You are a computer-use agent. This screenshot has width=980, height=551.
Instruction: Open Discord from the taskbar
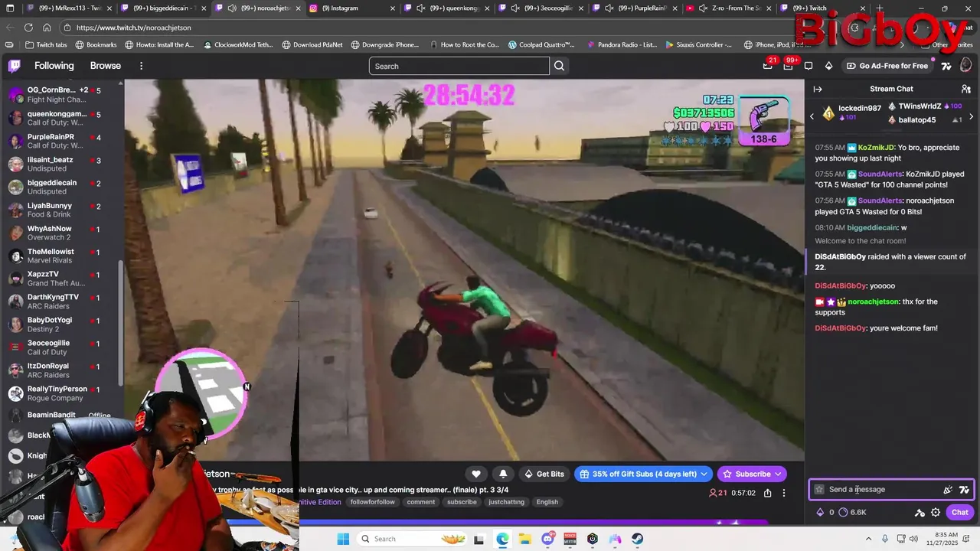tap(547, 539)
